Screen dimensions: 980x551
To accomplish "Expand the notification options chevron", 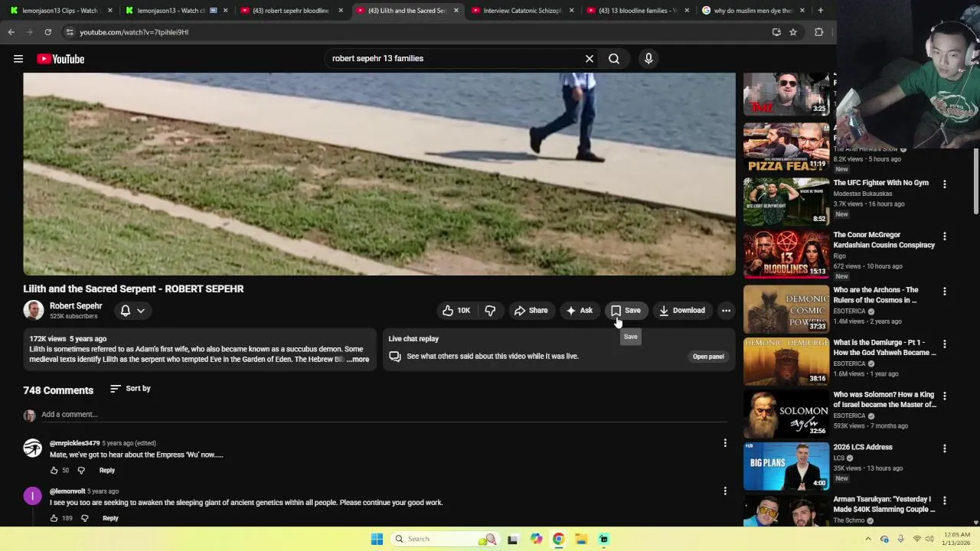I will tap(141, 311).
